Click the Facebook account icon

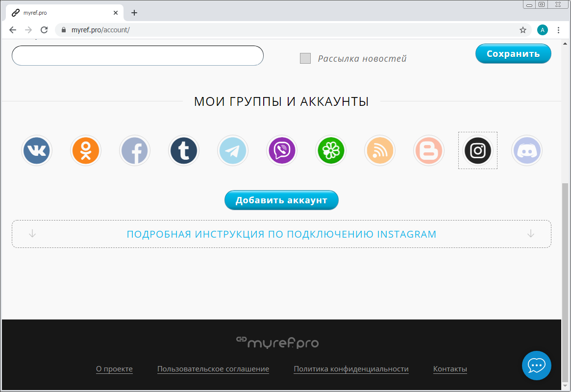point(135,150)
